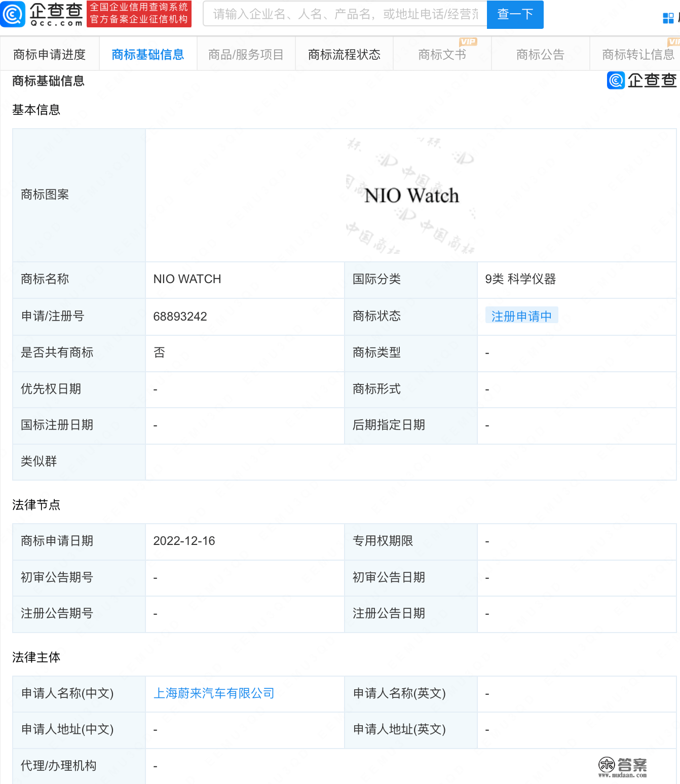
Task: Click the 国标注册日期 label cell
Action: tap(79, 426)
